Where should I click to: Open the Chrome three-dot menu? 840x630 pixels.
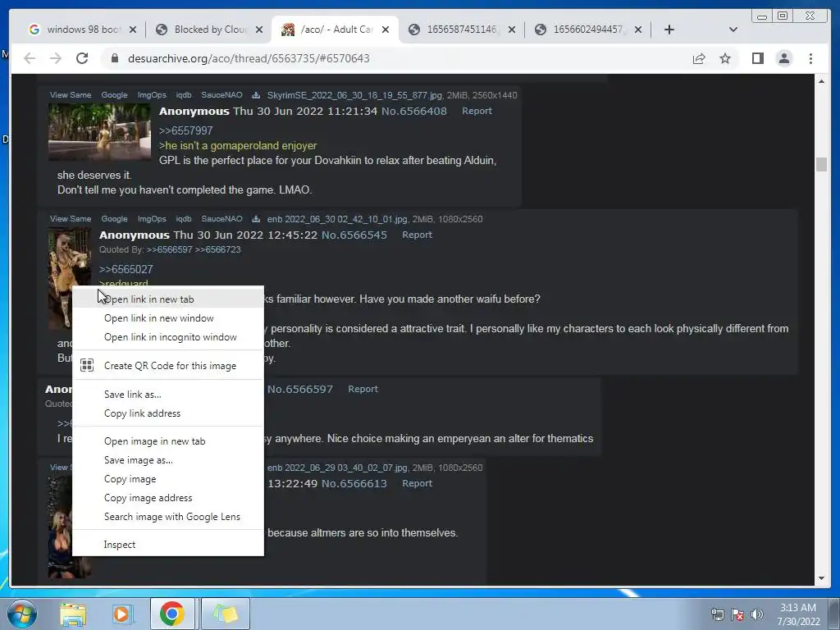(810, 58)
